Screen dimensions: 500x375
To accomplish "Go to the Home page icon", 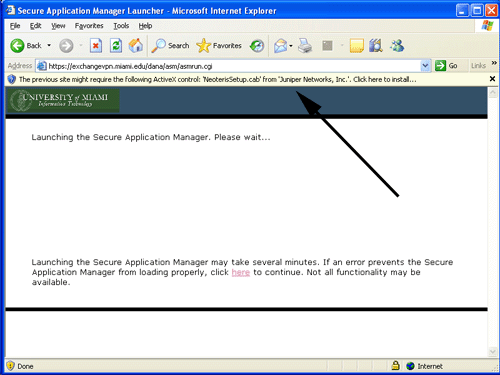I will 136,46.
